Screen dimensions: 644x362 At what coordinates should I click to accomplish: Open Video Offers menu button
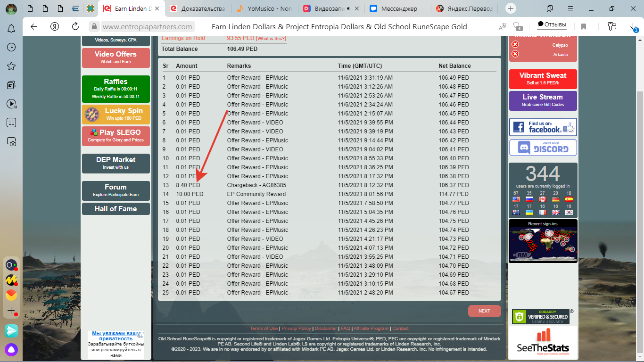pos(116,58)
